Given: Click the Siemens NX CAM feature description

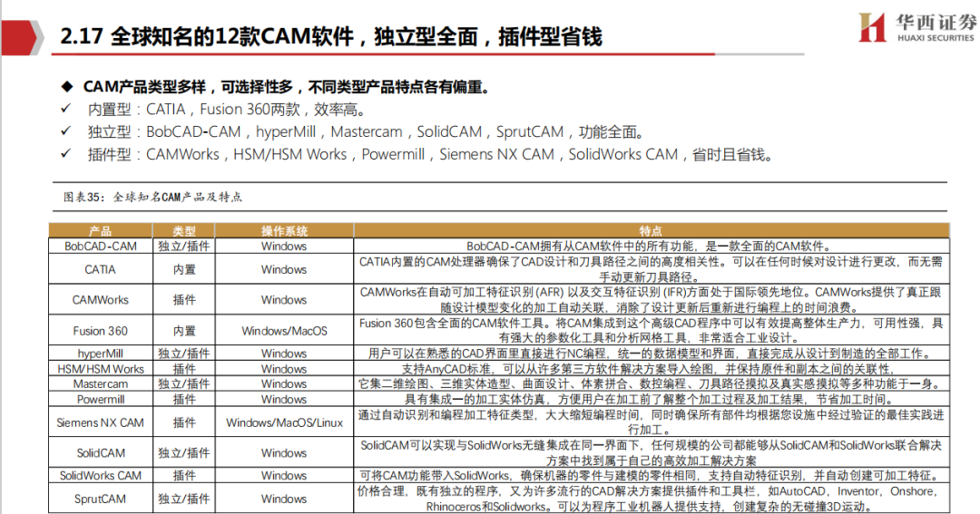Looking at the screenshot, I should click(652, 422).
